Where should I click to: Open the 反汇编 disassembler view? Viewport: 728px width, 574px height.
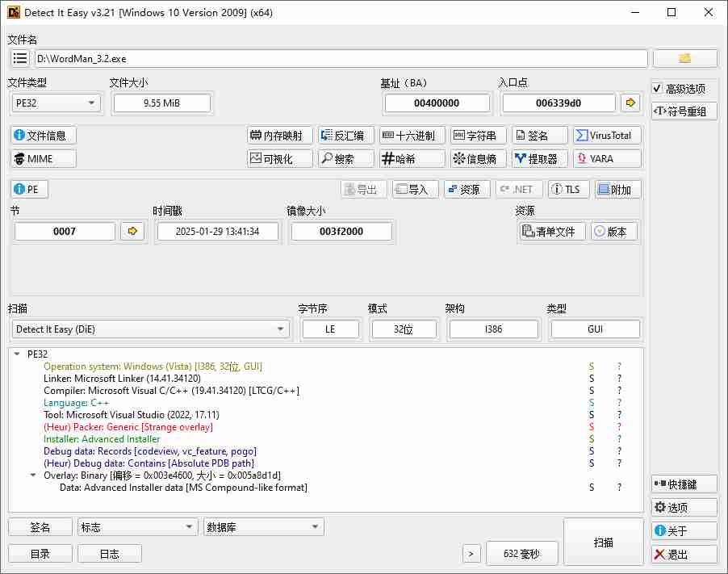click(x=345, y=136)
